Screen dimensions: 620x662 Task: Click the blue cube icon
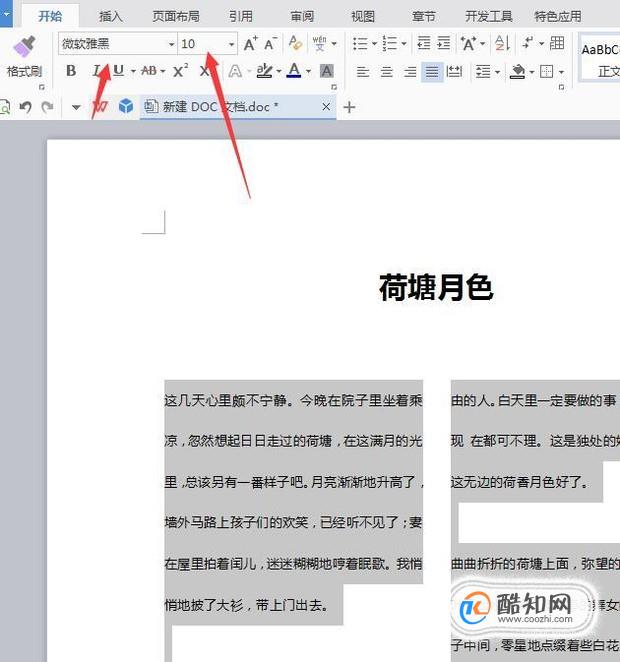click(x=126, y=106)
